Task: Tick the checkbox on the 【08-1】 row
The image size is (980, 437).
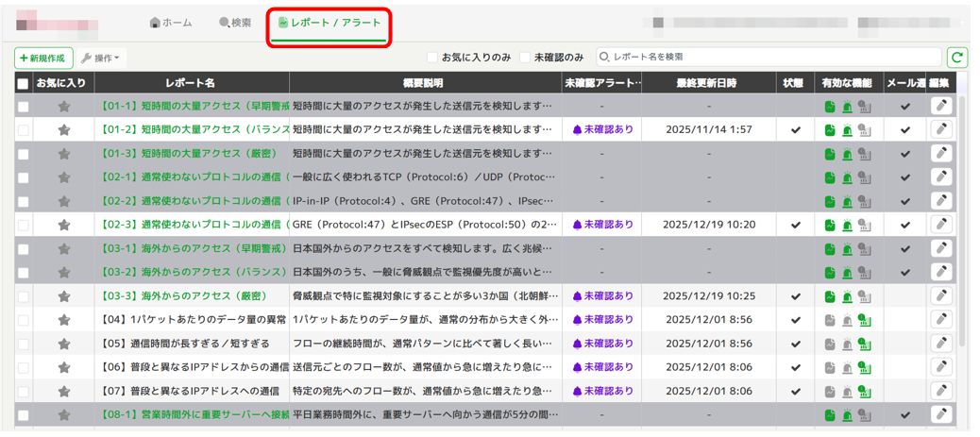Action: coord(23,415)
